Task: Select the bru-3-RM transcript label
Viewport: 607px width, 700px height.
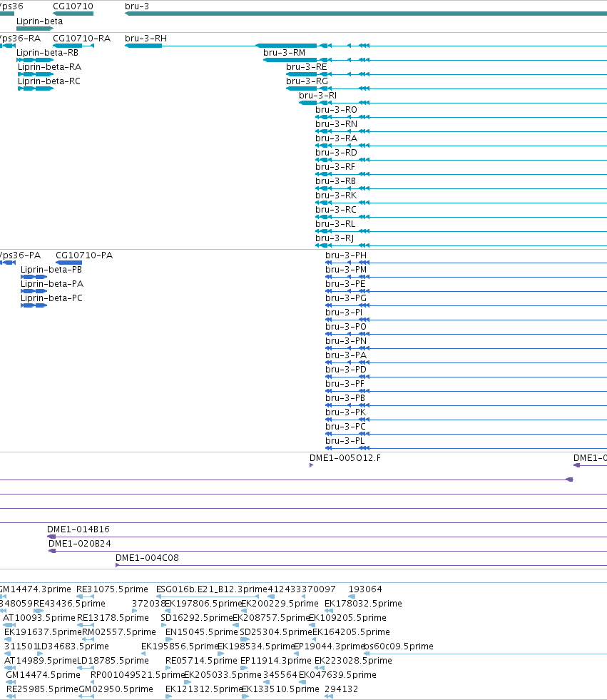Action: pyautogui.click(x=285, y=53)
